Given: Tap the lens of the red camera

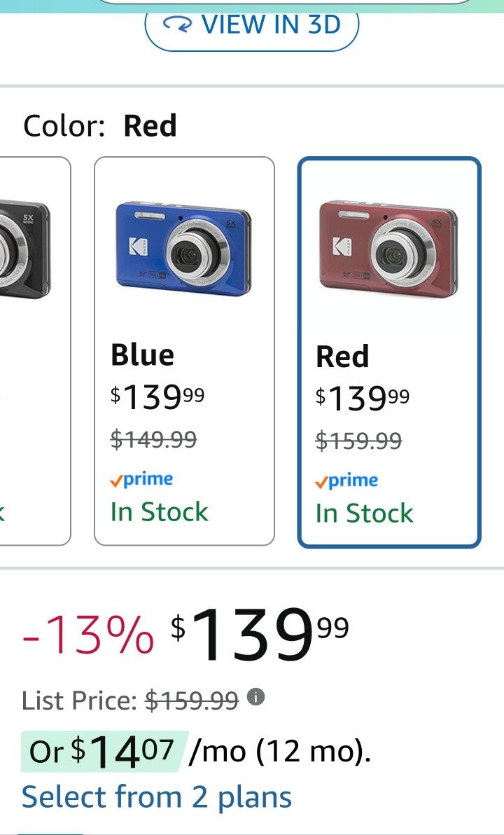Looking at the screenshot, I should click(393, 255).
